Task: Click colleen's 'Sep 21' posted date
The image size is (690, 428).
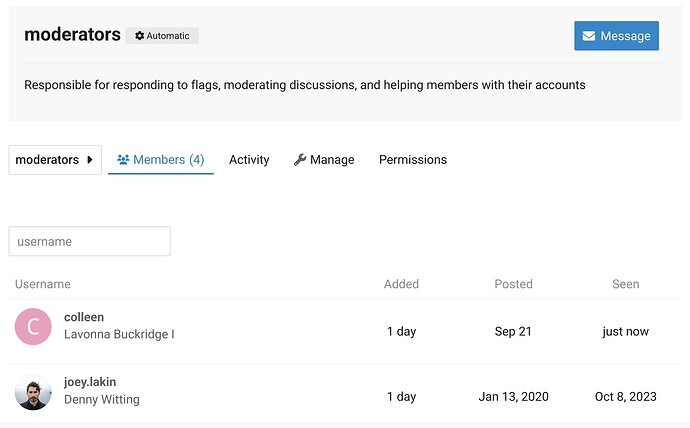Action: point(513,331)
